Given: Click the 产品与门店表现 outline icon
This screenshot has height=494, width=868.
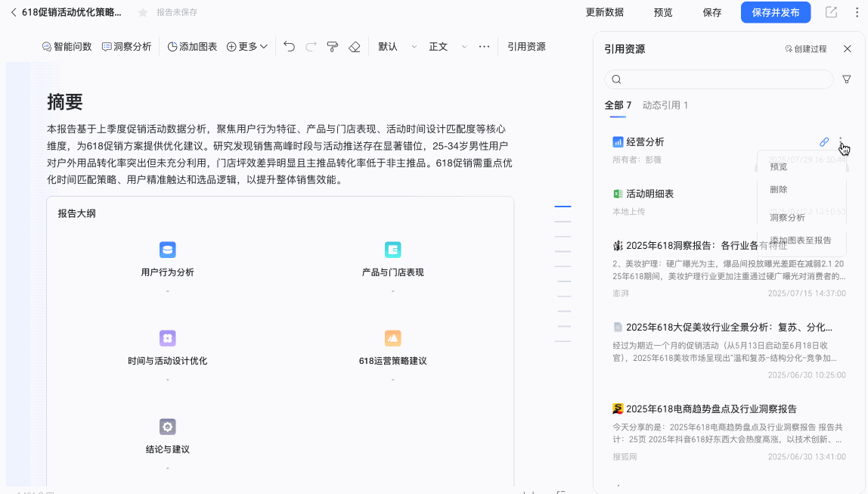Looking at the screenshot, I should point(392,250).
